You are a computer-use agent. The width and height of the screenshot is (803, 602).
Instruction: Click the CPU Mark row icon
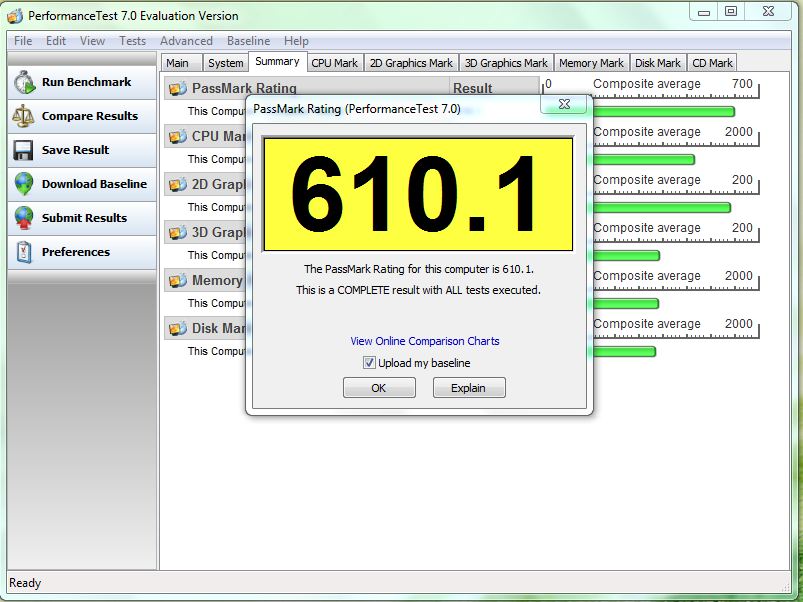tap(177, 137)
